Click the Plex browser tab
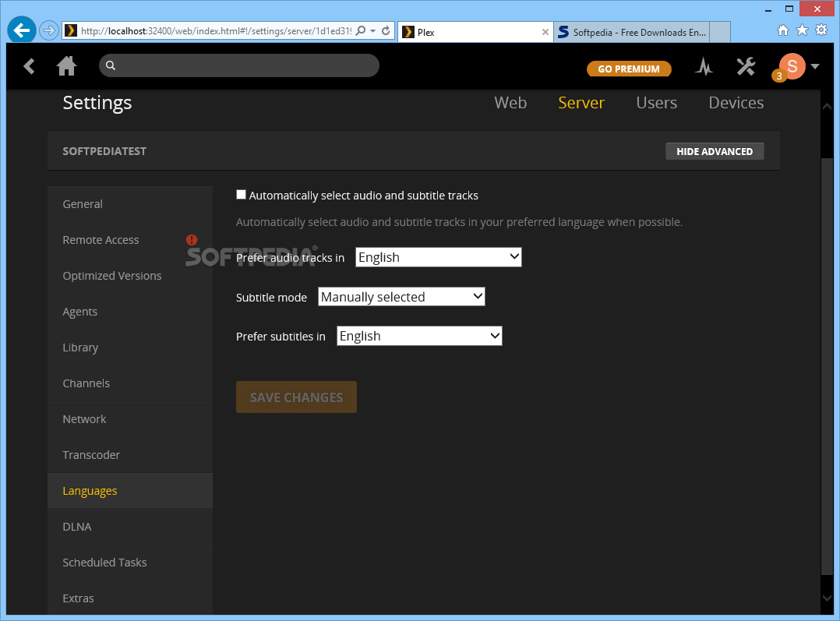Screen dimensions: 840x621 click(x=475, y=32)
